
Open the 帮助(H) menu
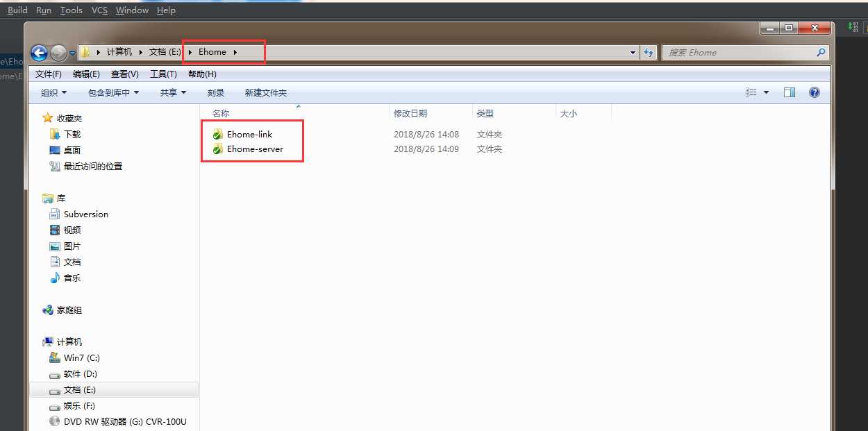click(202, 74)
